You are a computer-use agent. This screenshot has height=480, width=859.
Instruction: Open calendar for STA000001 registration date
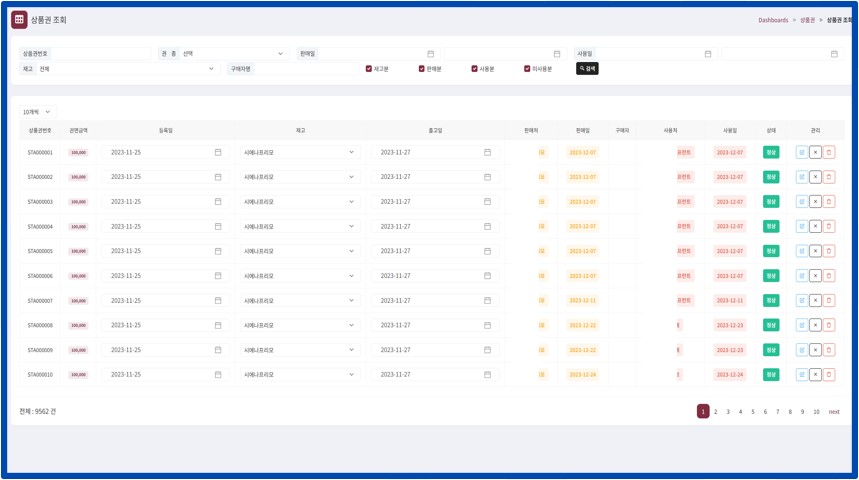coord(218,152)
